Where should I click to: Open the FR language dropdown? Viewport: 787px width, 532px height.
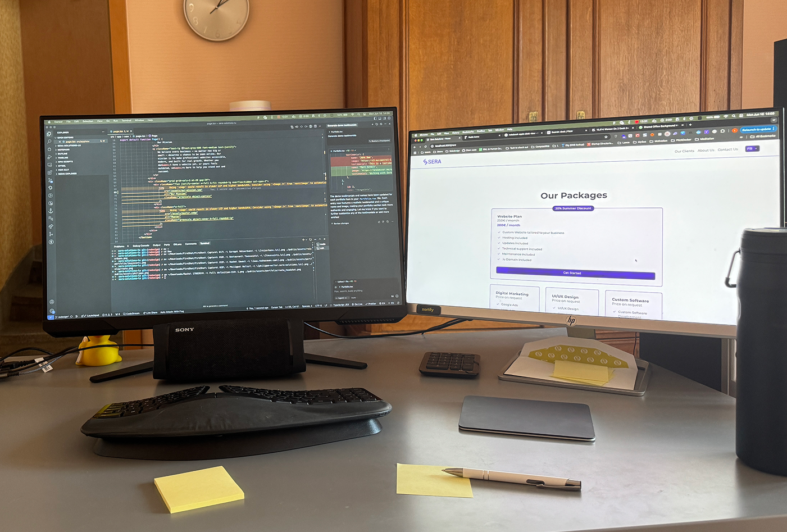tap(752, 149)
